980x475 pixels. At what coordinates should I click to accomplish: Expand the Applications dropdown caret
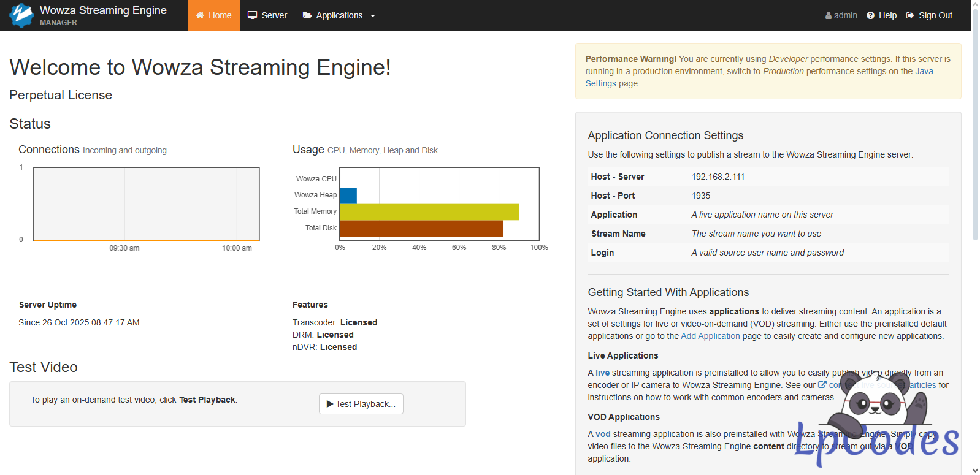(x=373, y=16)
